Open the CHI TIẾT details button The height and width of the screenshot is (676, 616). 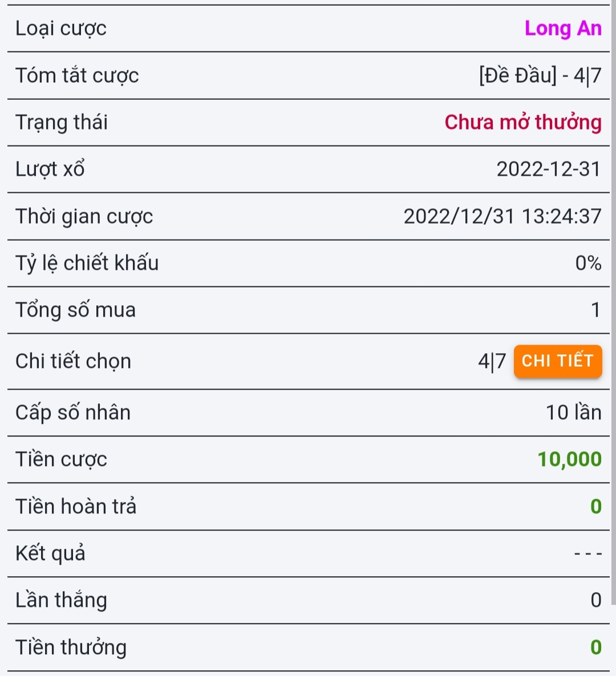(558, 361)
